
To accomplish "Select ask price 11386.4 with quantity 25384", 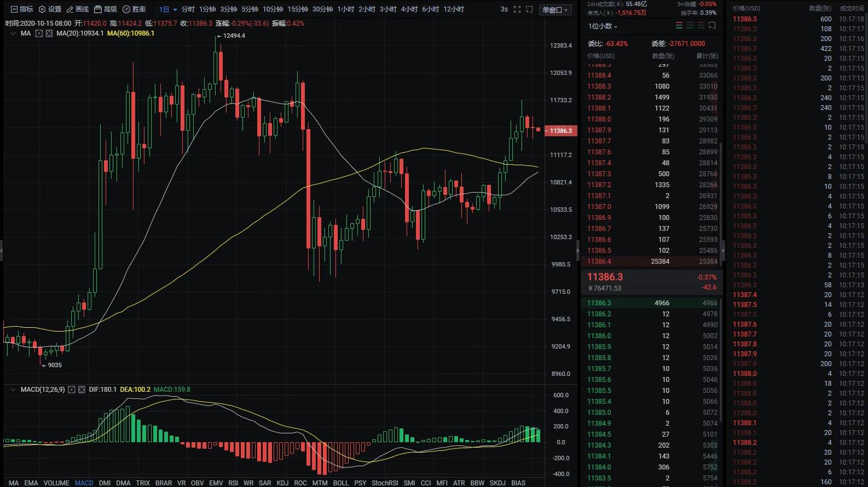I will point(652,262).
